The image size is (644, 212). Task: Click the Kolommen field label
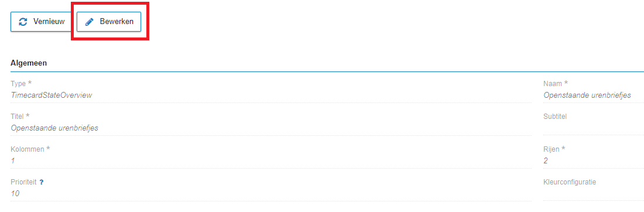coord(30,149)
